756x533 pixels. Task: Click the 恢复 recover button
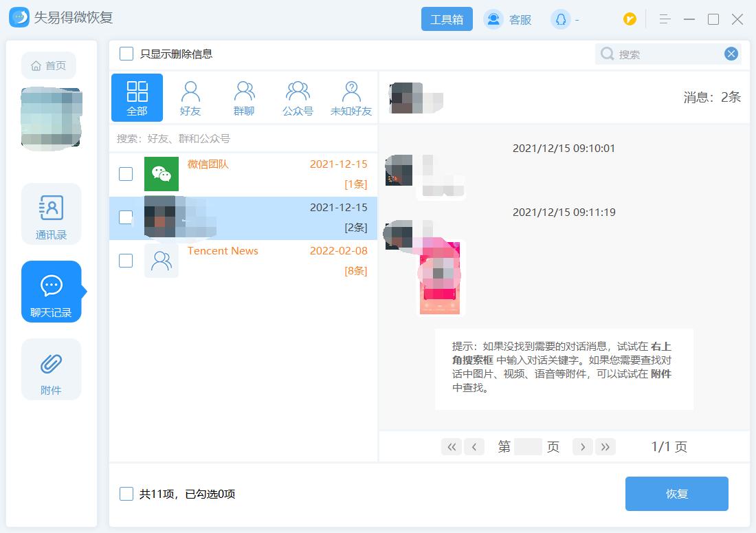676,493
